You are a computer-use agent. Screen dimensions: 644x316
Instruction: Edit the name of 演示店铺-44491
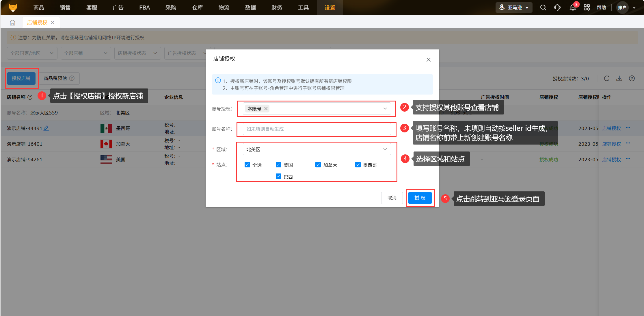[46, 128]
